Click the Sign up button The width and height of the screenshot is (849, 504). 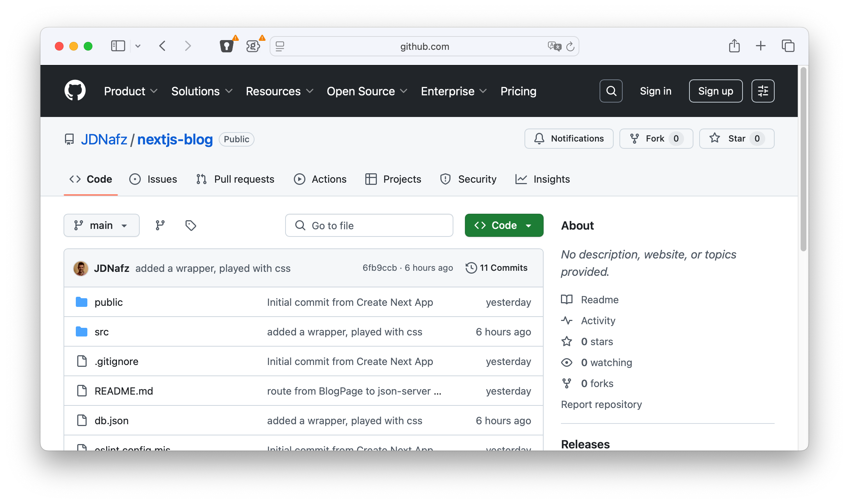tap(715, 91)
